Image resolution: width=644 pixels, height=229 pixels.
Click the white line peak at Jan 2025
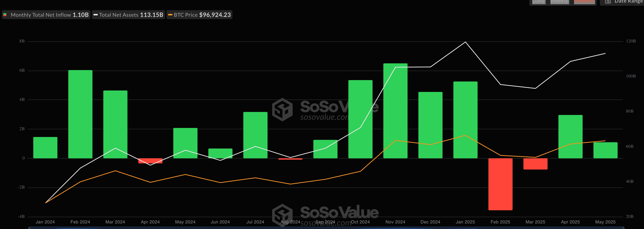click(x=465, y=42)
